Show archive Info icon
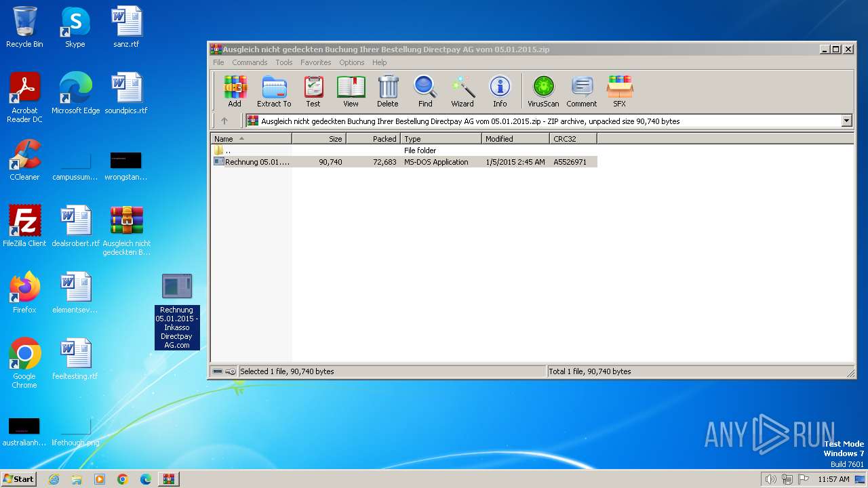The height and width of the screenshot is (488, 868). tap(500, 91)
